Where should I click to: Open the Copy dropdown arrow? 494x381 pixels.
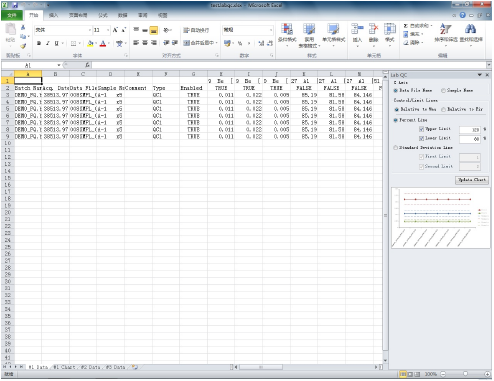[x=29, y=36]
